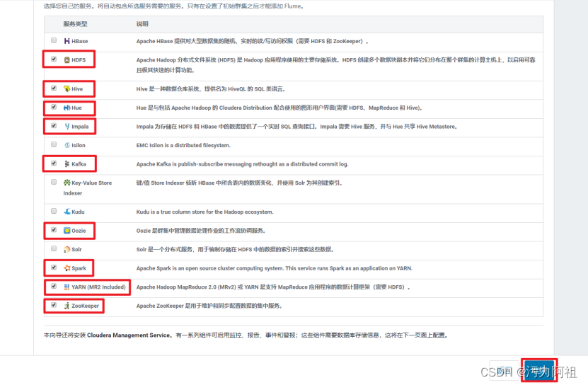Click the 'Kudu is a true column store' description

204,212
